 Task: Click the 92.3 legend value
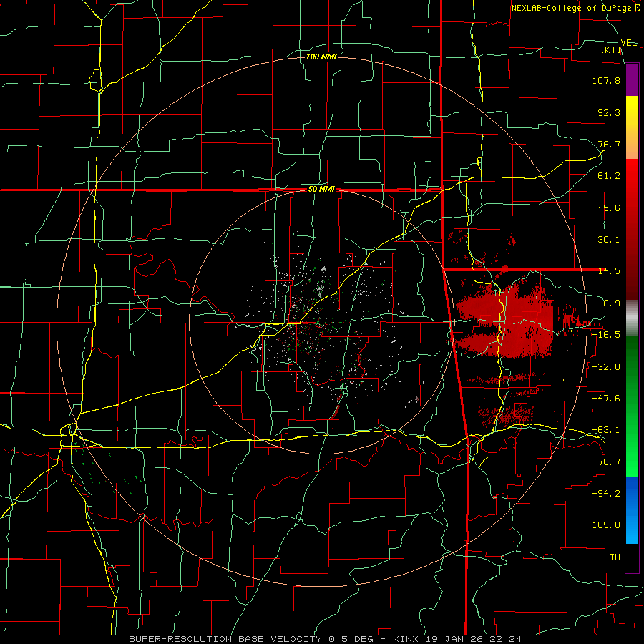click(609, 112)
